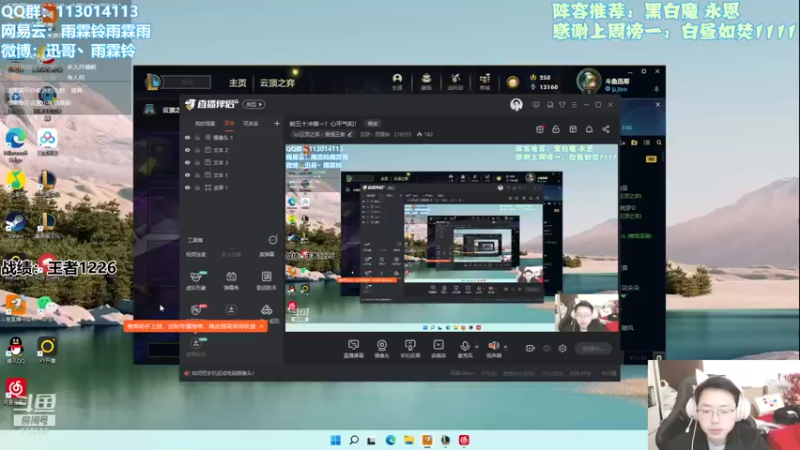Viewport: 800px width, 450px height.
Task: Open NetEase Cloud Music desktop shortcut
Action: (x=15, y=391)
